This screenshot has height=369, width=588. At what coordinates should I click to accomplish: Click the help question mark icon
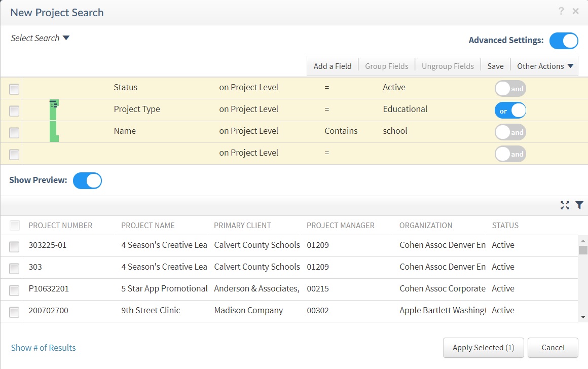point(561,11)
